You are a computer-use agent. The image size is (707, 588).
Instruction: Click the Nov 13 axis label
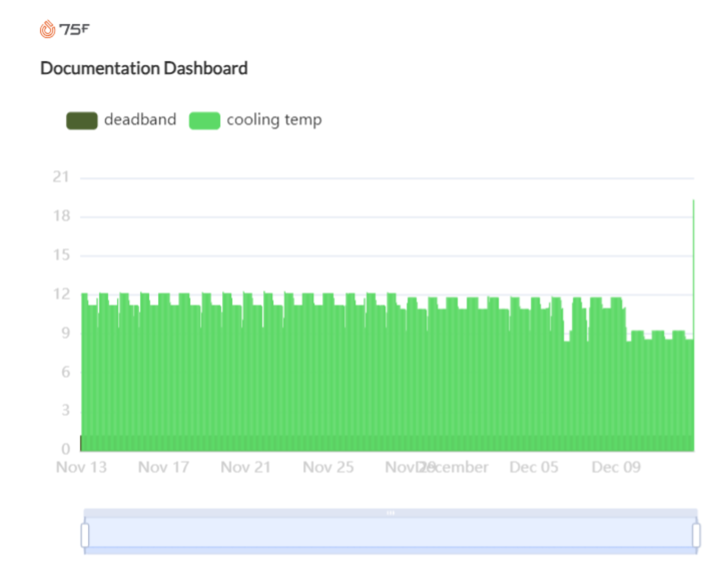pyautogui.click(x=81, y=467)
